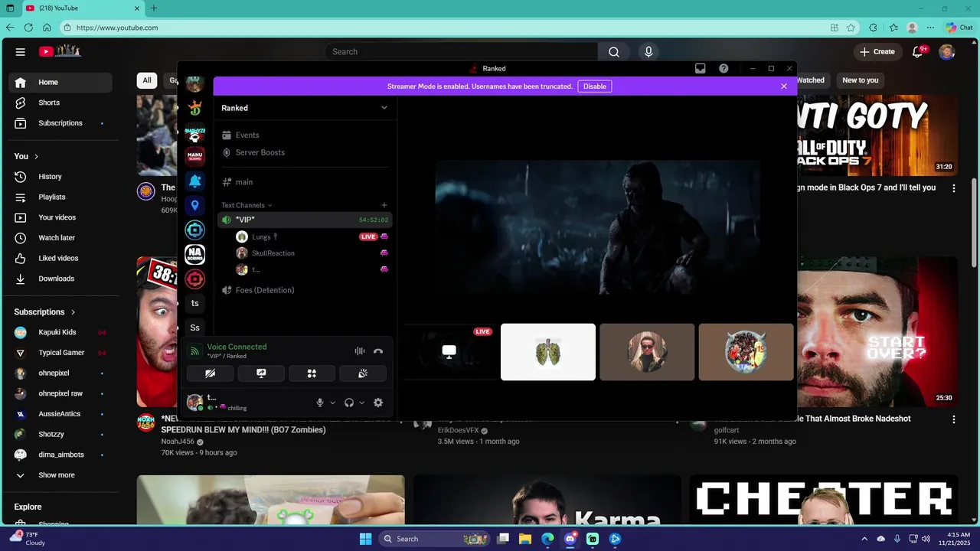Open File Explorer from taskbar
The width and height of the screenshot is (980, 551).
click(525, 539)
